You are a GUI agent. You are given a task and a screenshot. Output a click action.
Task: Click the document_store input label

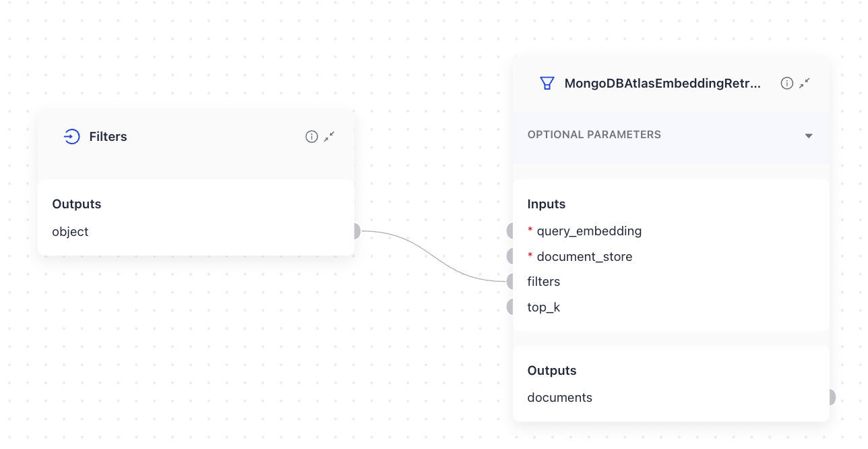584,257
